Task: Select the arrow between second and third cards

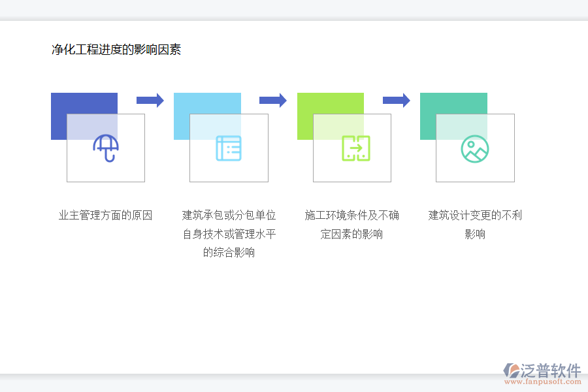Action: [274, 101]
